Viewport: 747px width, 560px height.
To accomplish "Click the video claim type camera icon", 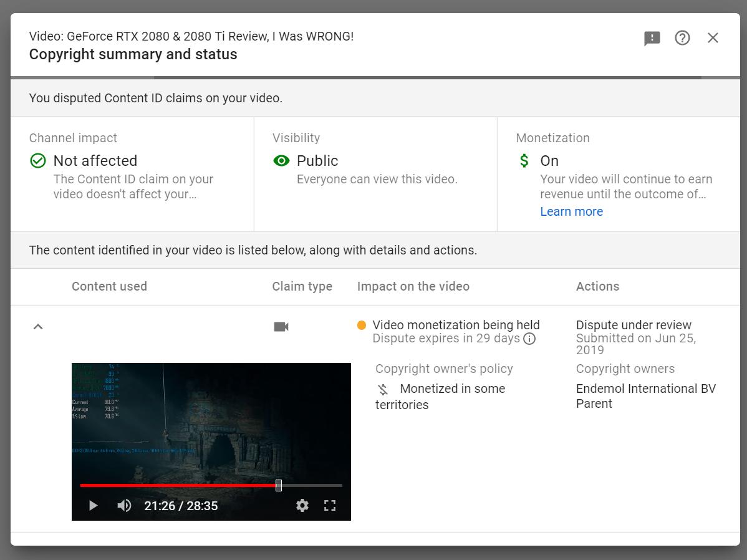I will click(281, 327).
